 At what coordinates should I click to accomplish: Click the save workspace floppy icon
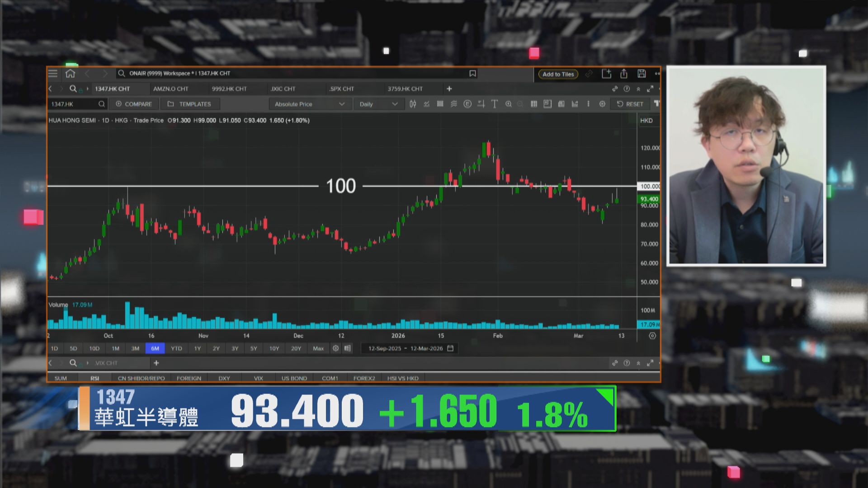tap(642, 74)
